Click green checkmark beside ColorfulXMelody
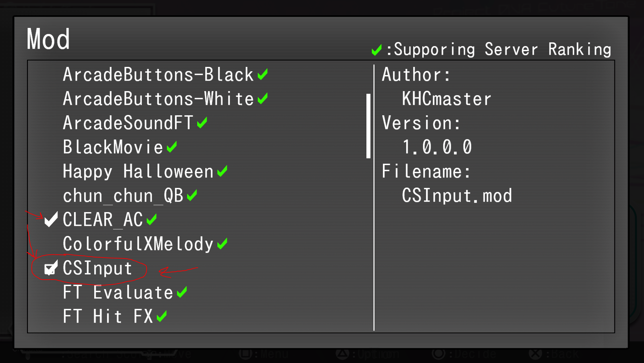 tap(222, 244)
